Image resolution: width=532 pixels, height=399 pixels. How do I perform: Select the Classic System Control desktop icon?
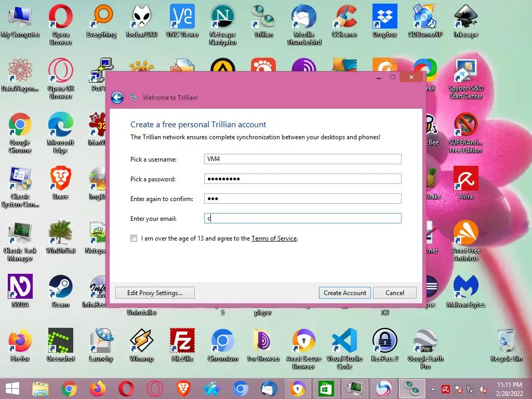click(x=20, y=187)
